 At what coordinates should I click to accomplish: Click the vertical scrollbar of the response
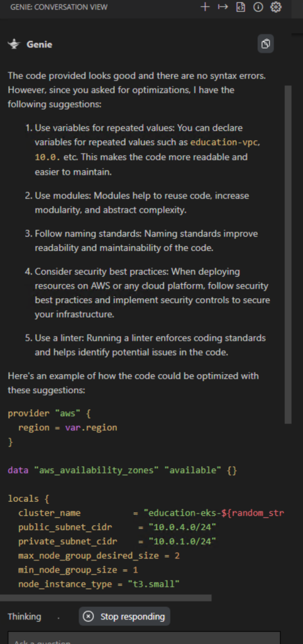tap(288, 255)
